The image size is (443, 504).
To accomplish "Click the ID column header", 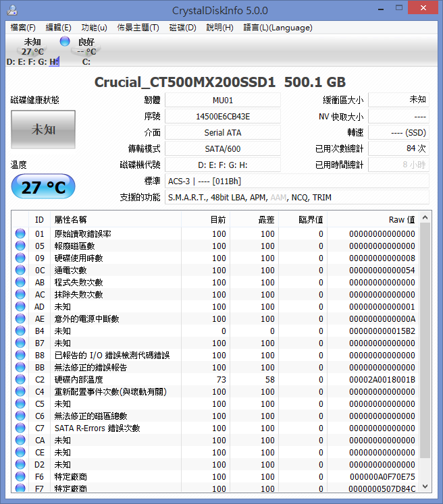I will click(39, 219).
